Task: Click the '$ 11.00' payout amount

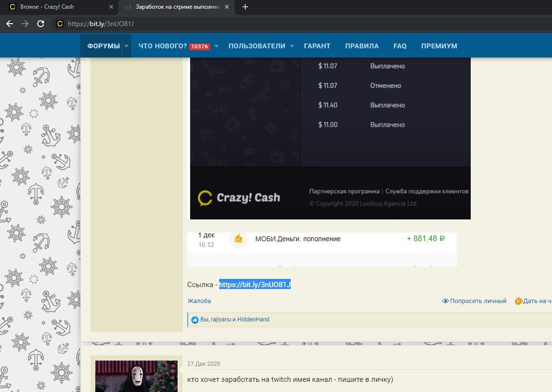Action: [x=328, y=124]
